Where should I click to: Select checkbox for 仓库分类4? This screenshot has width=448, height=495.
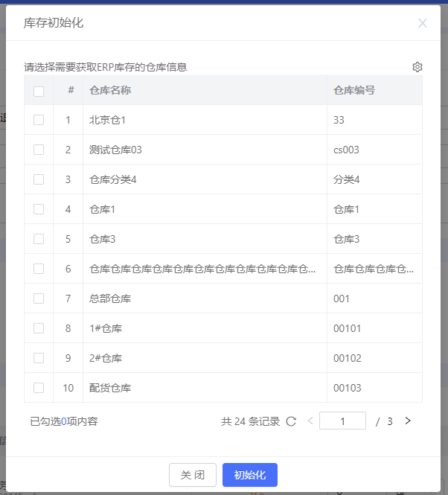click(x=39, y=179)
